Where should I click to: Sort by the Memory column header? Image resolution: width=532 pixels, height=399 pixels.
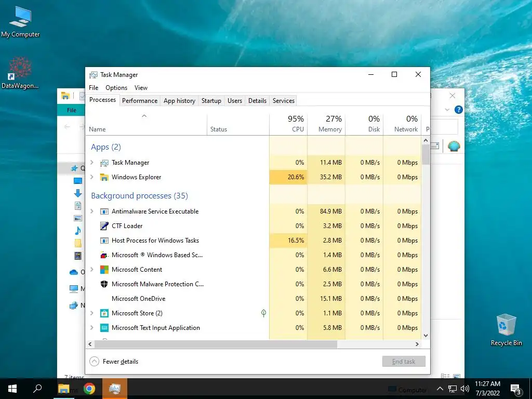(x=326, y=124)
